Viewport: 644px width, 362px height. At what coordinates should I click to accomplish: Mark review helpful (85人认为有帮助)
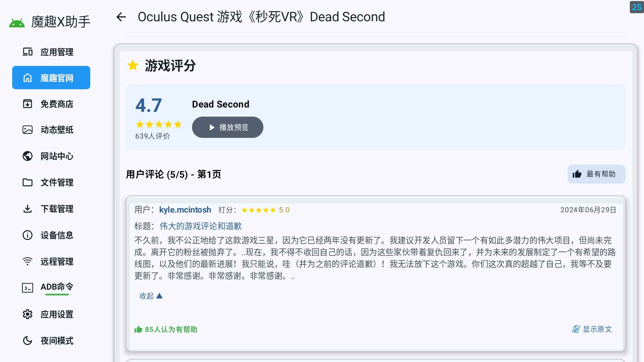166,330
